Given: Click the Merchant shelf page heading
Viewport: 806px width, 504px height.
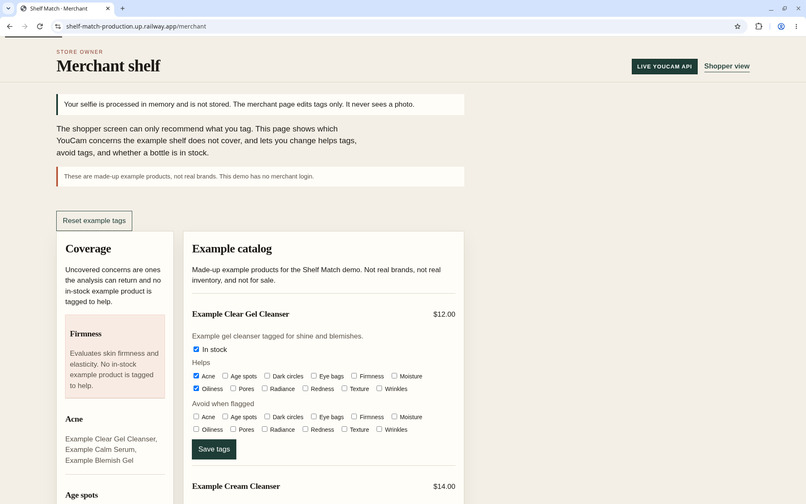Looking at the screenshot, I should point(108,66).
